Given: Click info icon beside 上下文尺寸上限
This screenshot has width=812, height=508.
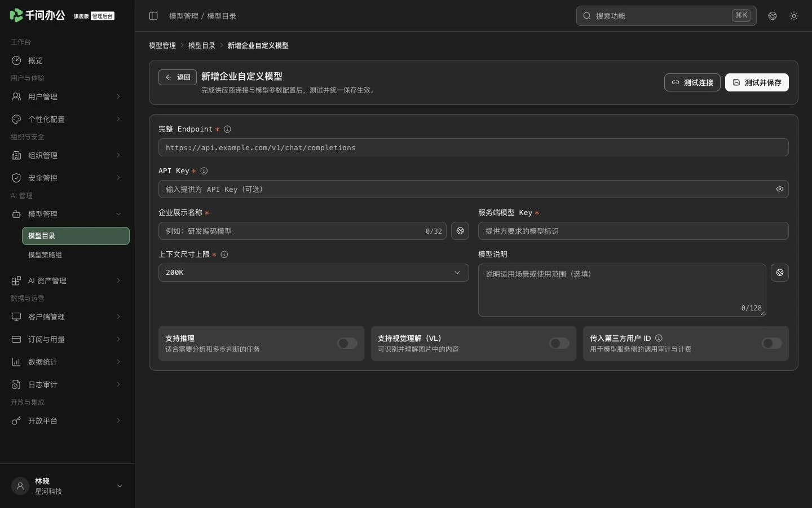Looking at the screenshot, I should coord(224,255).
